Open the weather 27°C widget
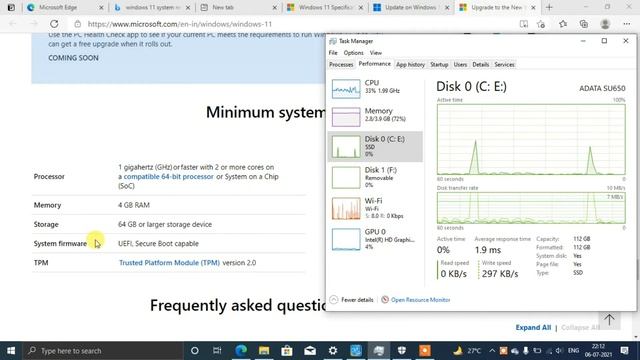640x360 pixels. click(467, 351)
